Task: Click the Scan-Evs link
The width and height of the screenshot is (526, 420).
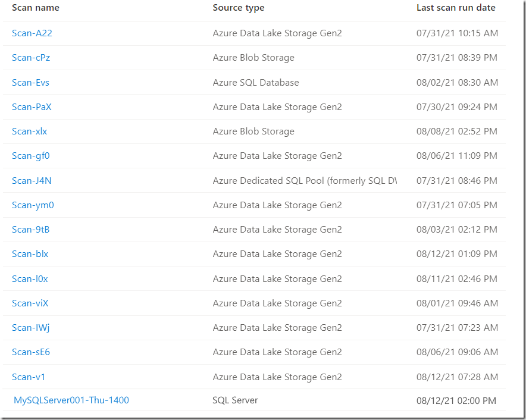Action: 30,83
